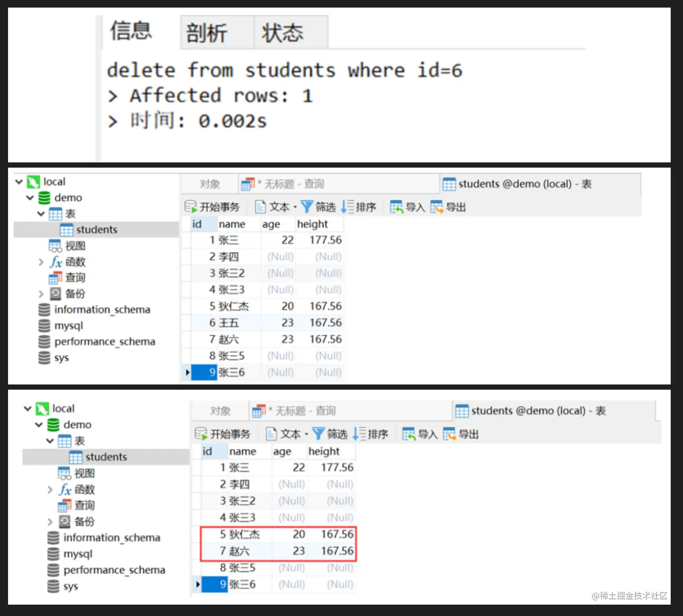Select students table in upper window tree
Viewport: 683px width, 616px height.
(96, 230)
